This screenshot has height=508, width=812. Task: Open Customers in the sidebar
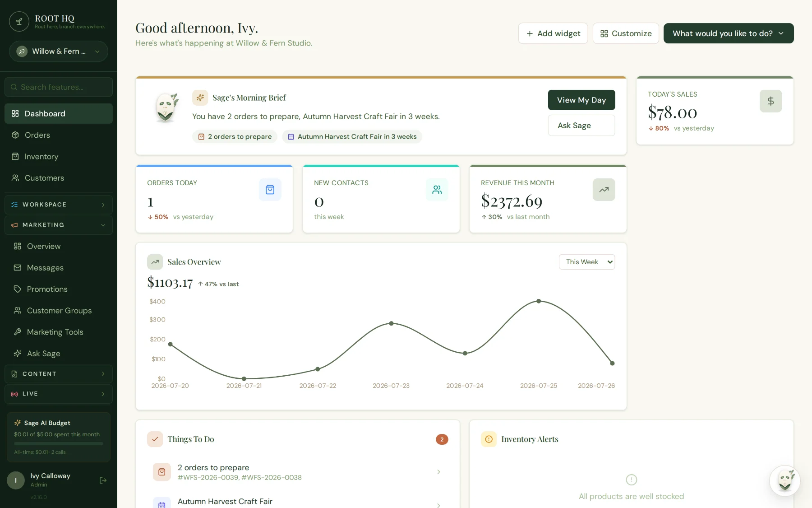tap(59, 178)
